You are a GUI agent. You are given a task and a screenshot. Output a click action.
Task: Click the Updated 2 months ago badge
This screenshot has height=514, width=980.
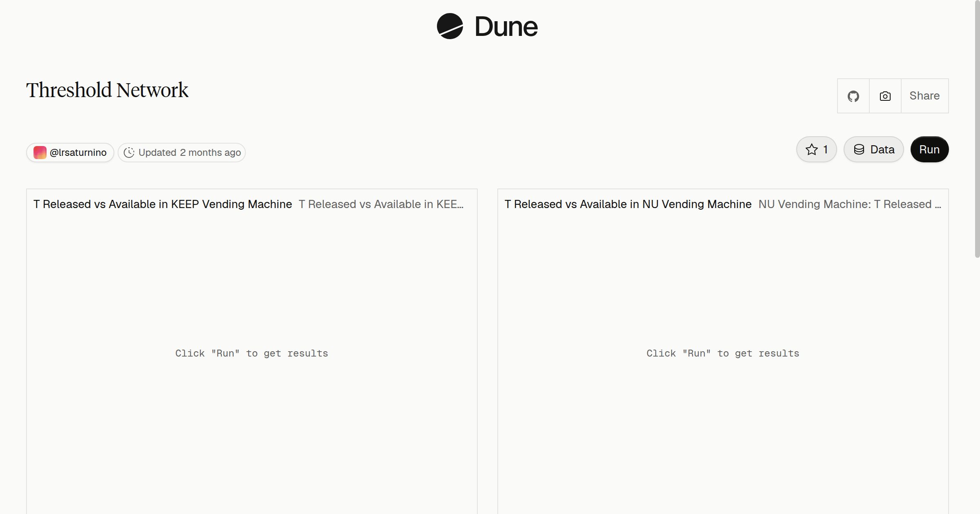[182, 153]
